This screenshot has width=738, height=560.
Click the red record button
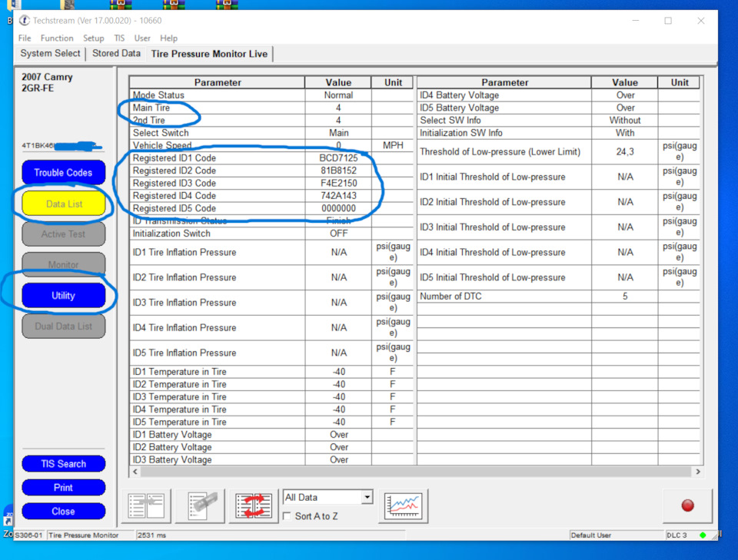(687, 505)
